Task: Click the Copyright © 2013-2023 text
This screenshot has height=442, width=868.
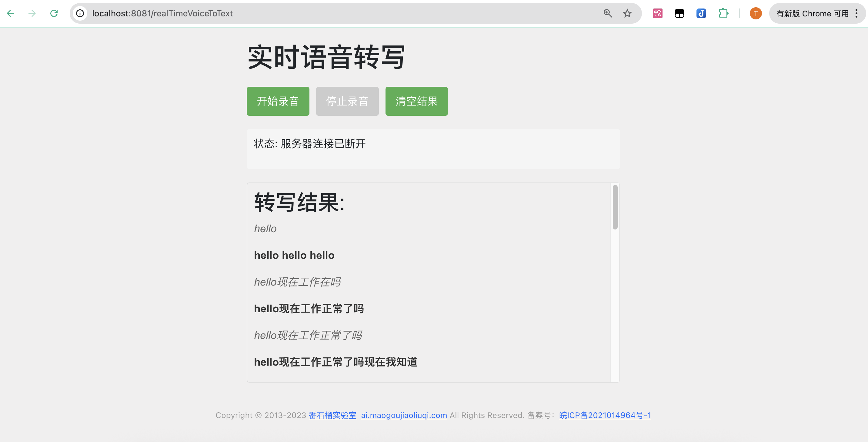Action: [261, 415]
